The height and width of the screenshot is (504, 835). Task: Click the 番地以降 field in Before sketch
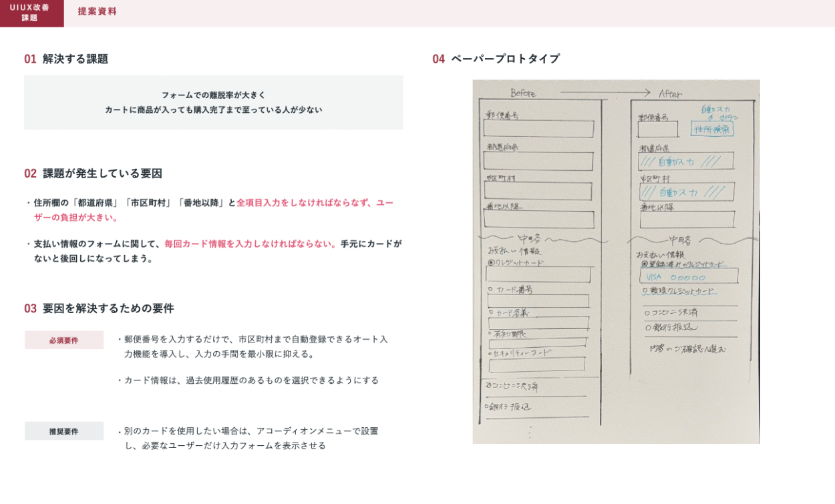pos(538,220)
